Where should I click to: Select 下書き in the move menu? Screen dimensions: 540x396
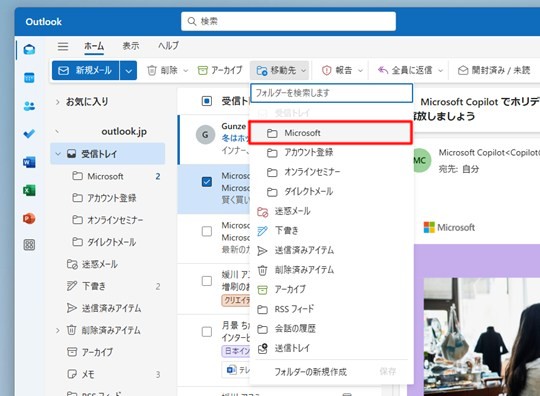[331, 231]
